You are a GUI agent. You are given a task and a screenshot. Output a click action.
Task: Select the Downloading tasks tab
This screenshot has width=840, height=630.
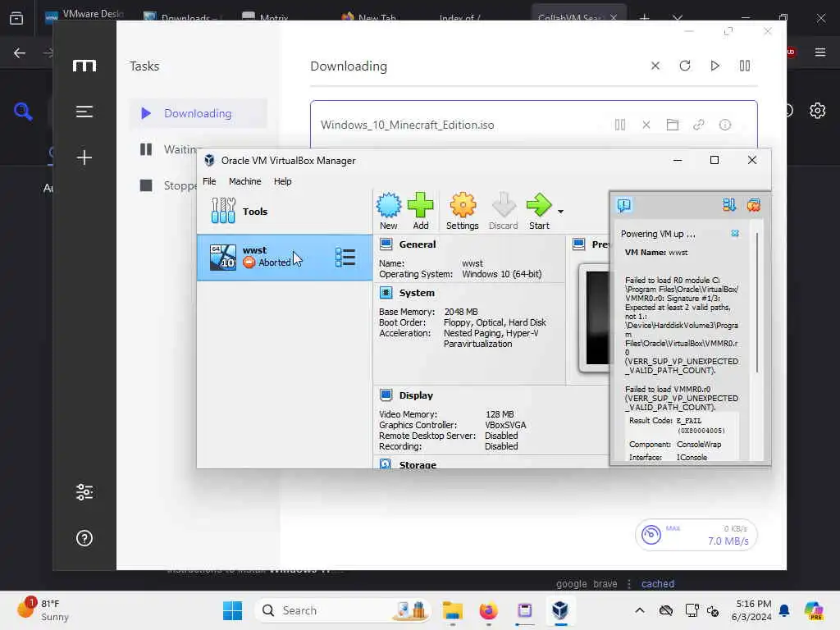tap(198, 113)
